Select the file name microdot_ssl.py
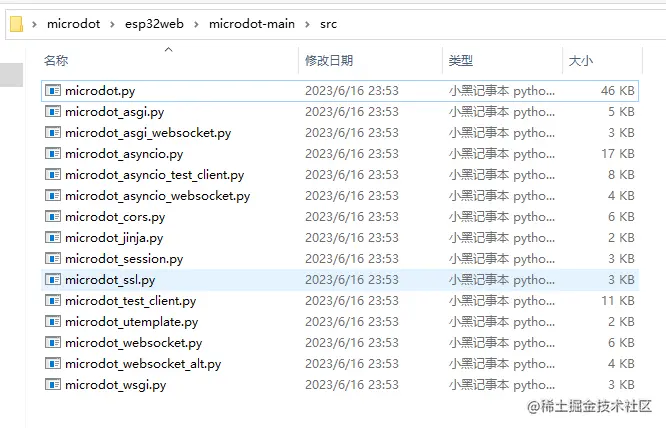 (110, 280)
